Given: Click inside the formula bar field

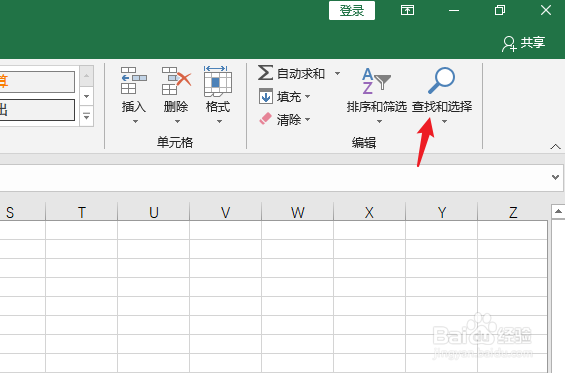Looking at the screenshot, I should [274, 178].
